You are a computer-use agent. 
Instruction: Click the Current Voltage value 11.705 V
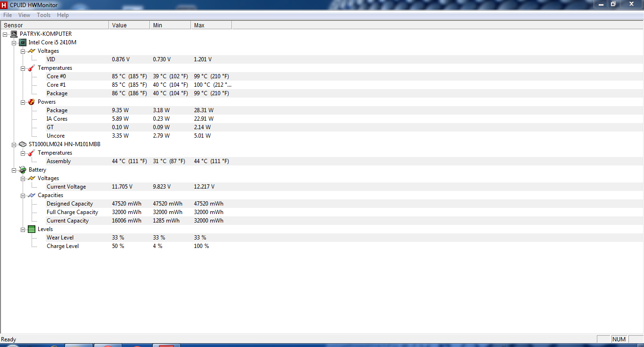122,187
